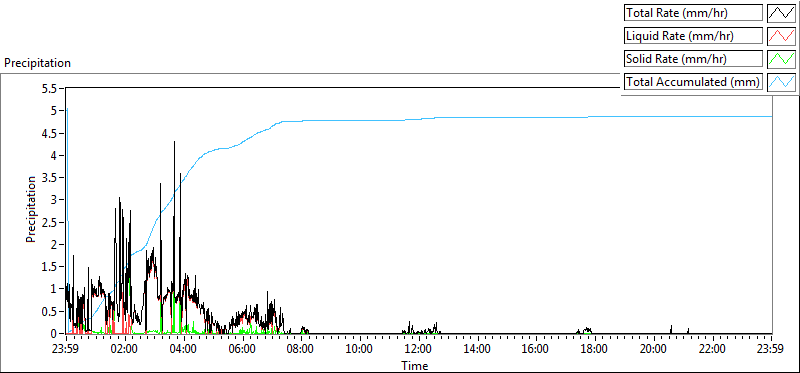Screen dimensions: 800x373
Task: Click the 20:00 x-axis tick label
Action: [654, 350]
